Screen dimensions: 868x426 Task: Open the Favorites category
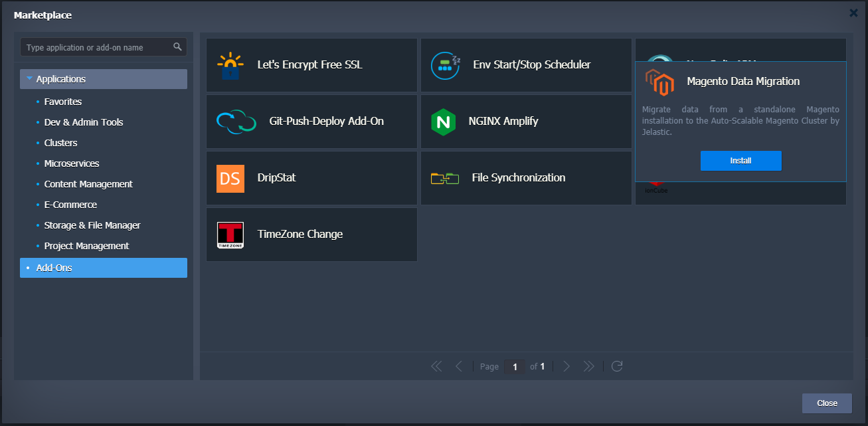pos(63,102)
